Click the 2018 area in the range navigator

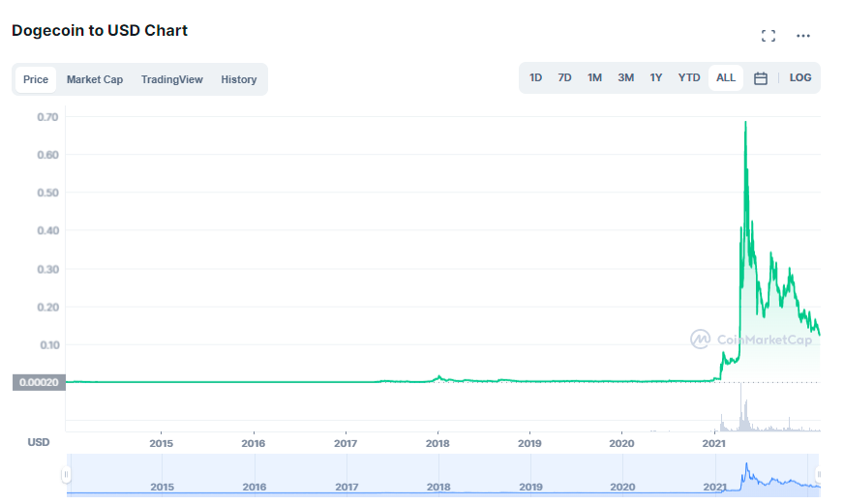[438, 487]
